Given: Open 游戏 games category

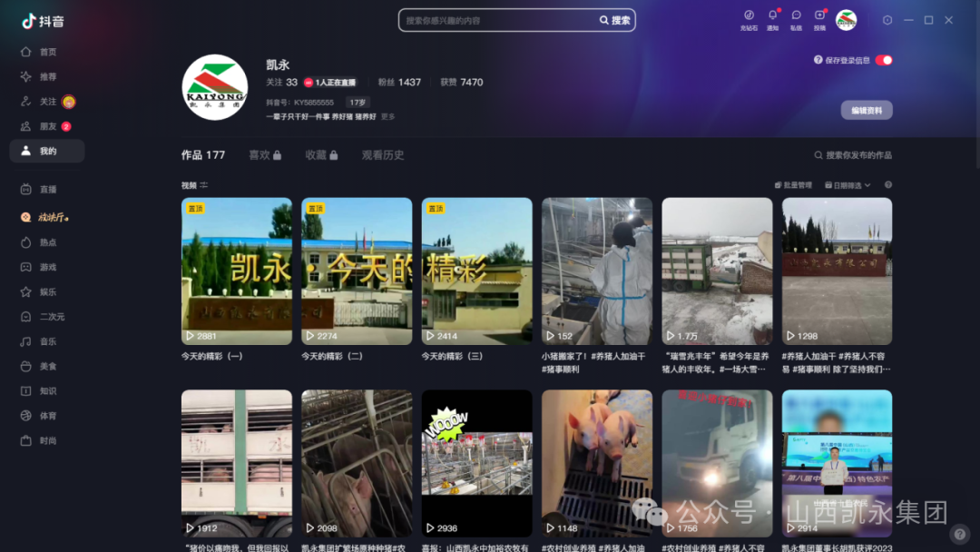Looking at the screenshot, I should pos(39,267).
